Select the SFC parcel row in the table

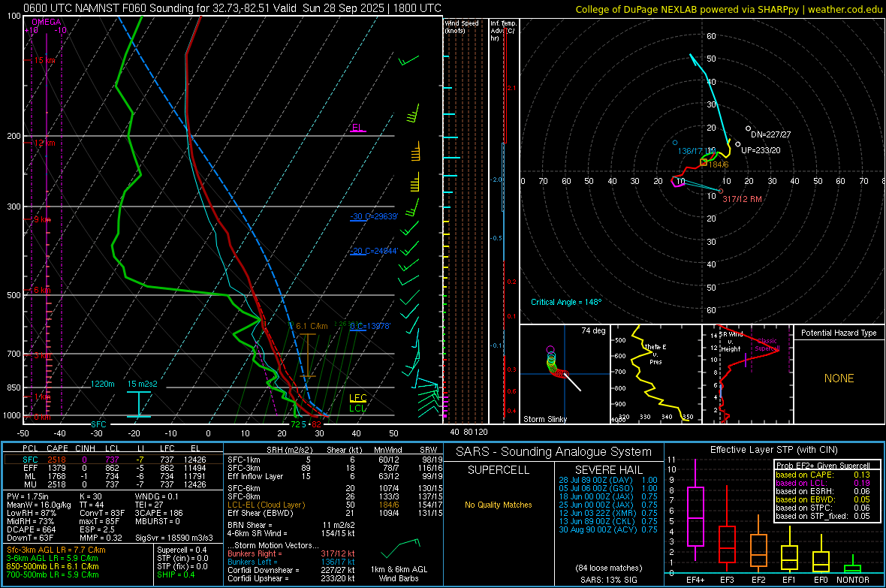[x=113, y=460]
